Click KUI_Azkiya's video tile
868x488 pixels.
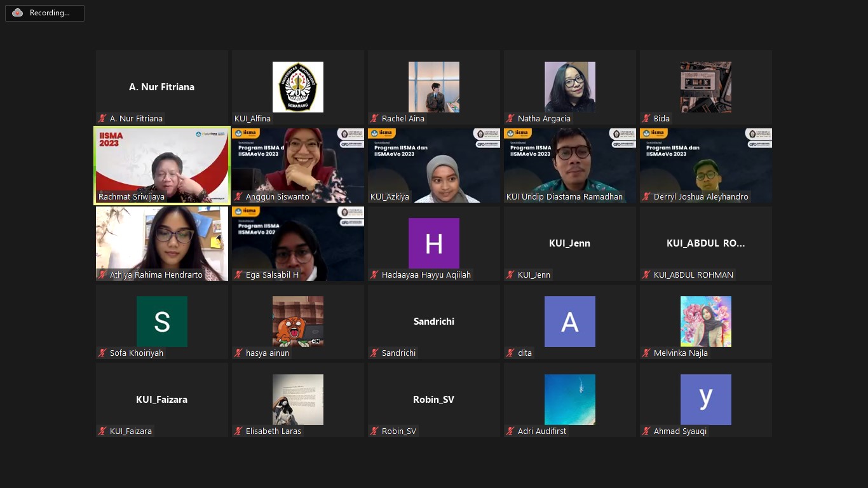433,165
